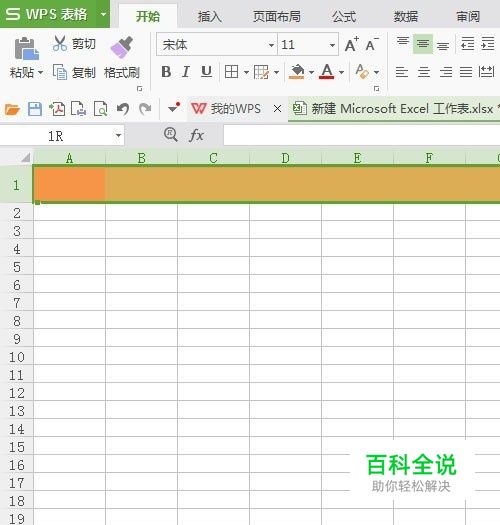Click the Print icon
500x525 pixels.
[x=79, y=109]
